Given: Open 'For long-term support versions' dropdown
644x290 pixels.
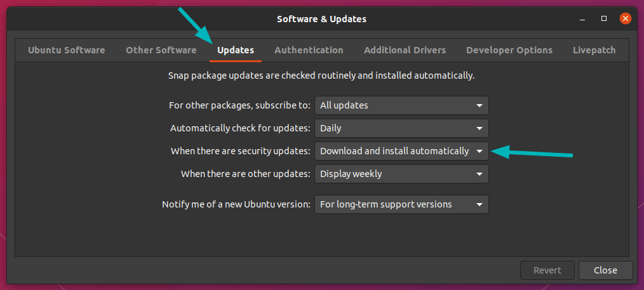Looking at the screenshot, I should (401, 204).
